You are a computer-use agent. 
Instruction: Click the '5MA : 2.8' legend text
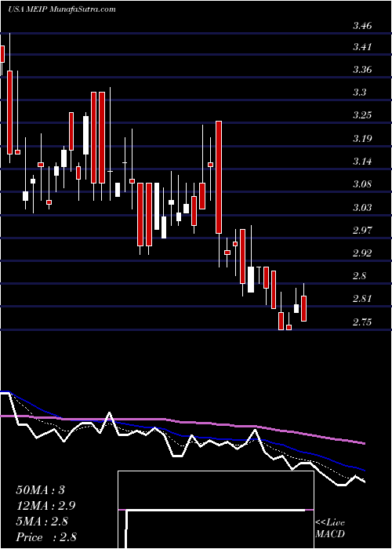pyautogui.click(x=43, y=522)
